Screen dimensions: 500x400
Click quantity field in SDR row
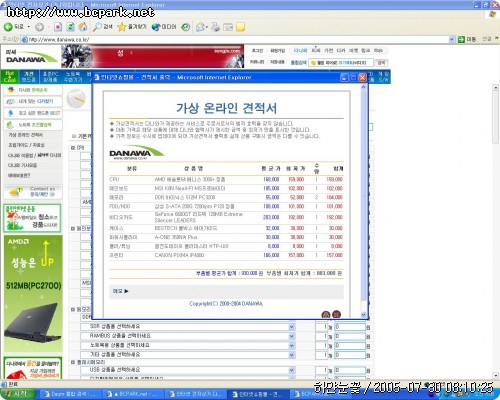pyautogui.click(x=321, y=327)
